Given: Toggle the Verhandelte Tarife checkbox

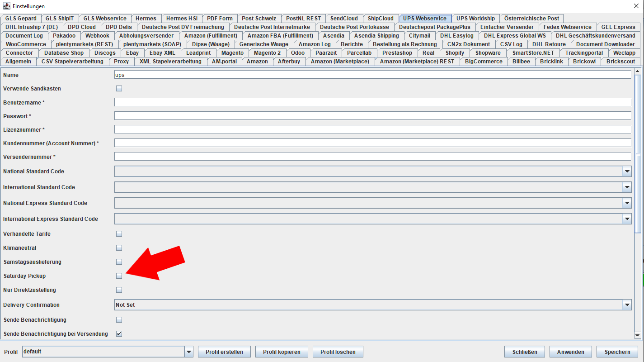Looking at the screenshot, I should click(x=119, y=234).
